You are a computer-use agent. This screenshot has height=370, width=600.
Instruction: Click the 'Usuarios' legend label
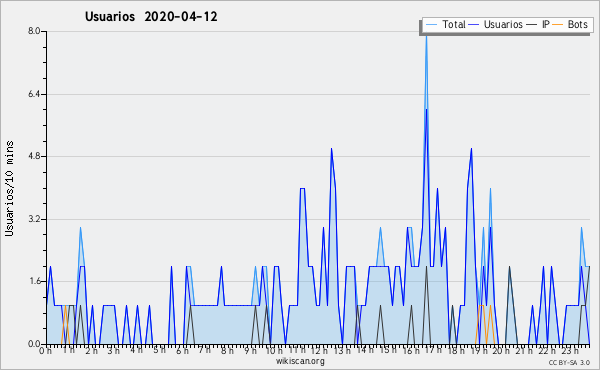tap(503, 24)
